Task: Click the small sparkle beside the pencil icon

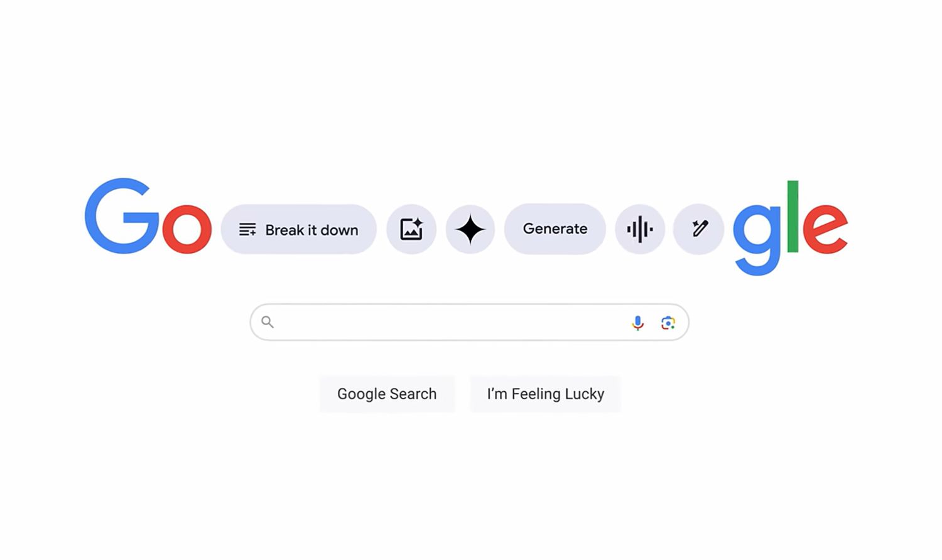Action: [695, 223]
